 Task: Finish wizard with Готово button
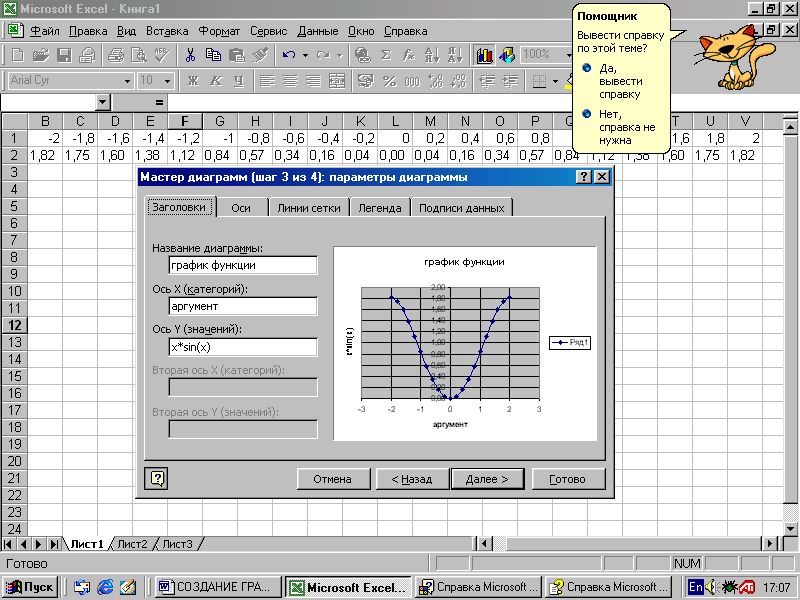(x=567, y=479)
